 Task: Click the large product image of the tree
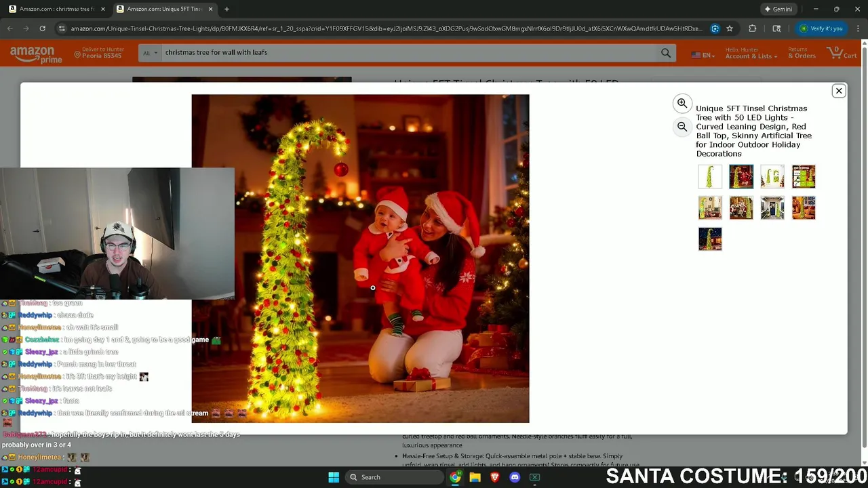click(x=360, y=258)
